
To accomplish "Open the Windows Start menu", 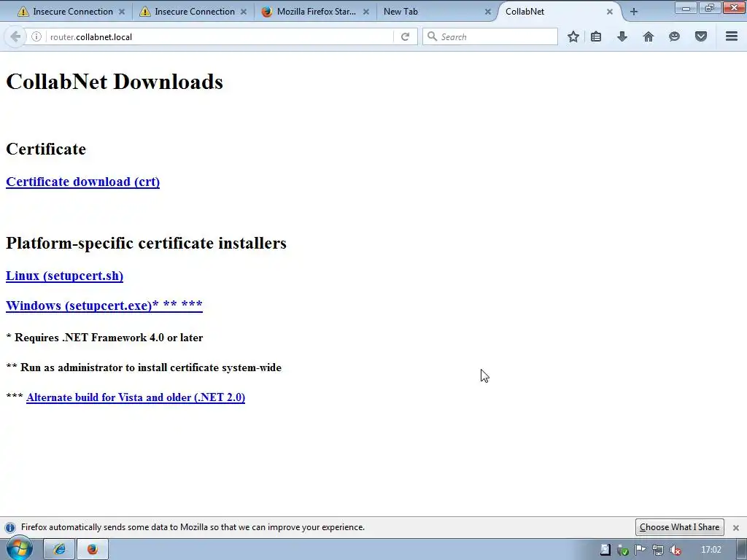I will tap(19, 549).
